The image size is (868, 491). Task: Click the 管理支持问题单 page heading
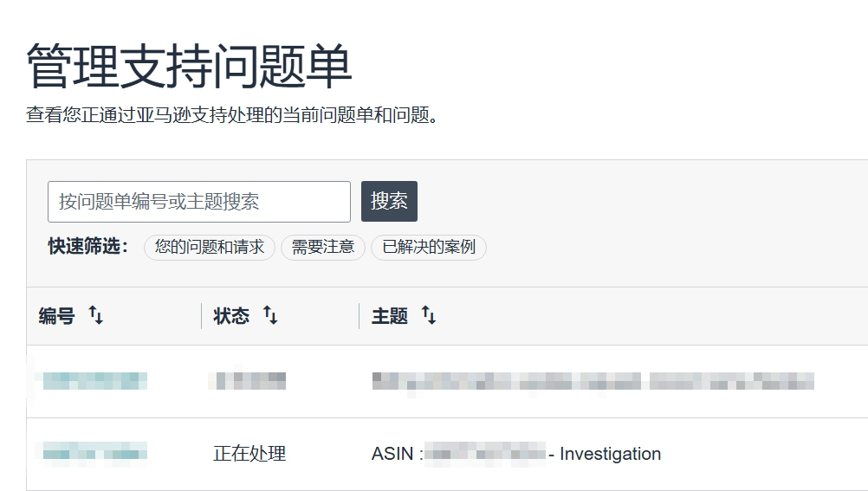click(x=189, y=68)
